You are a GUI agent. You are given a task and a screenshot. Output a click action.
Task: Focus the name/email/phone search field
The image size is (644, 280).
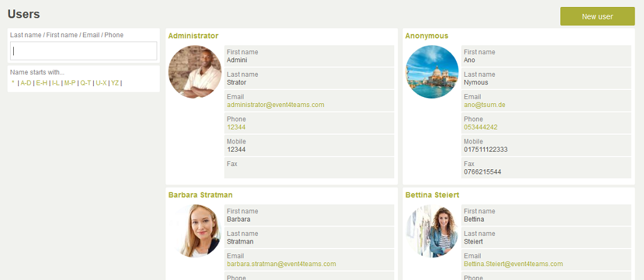pyautogui.click(x=84, y=51)
